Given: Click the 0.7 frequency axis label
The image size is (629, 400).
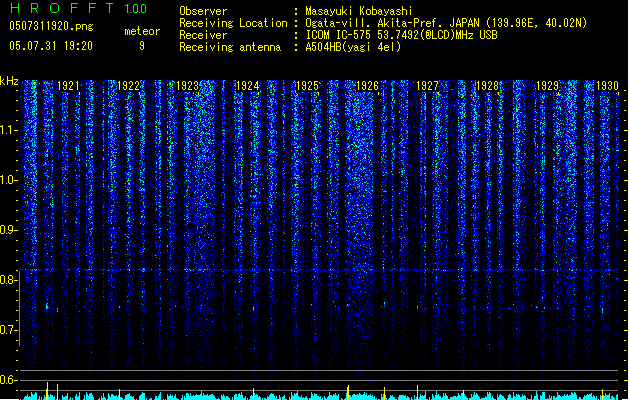Looking at the screenshot, I should pyautogui.click(x=9, y=330).
